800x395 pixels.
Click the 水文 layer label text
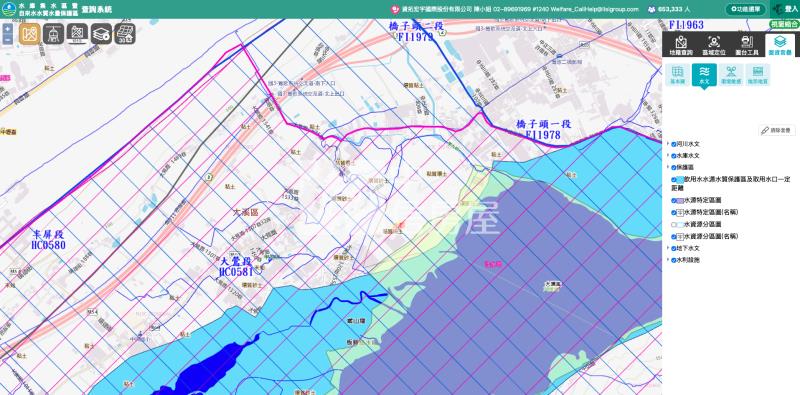(704, 81)
